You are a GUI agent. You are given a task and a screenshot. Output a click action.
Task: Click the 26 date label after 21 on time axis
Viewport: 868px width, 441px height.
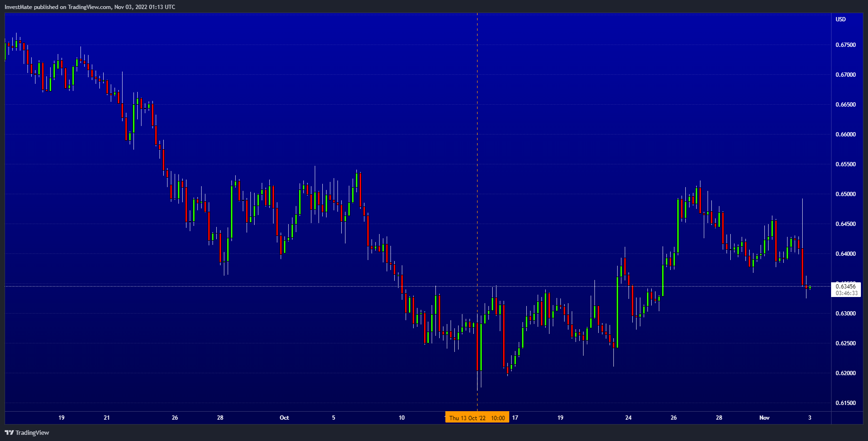[x=175, y=418]
